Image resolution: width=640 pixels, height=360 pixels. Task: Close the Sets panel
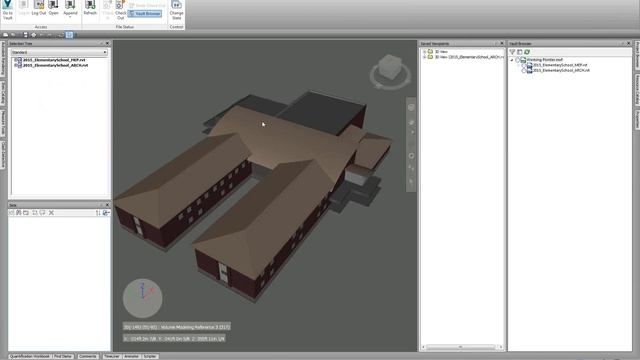(107, 205)
